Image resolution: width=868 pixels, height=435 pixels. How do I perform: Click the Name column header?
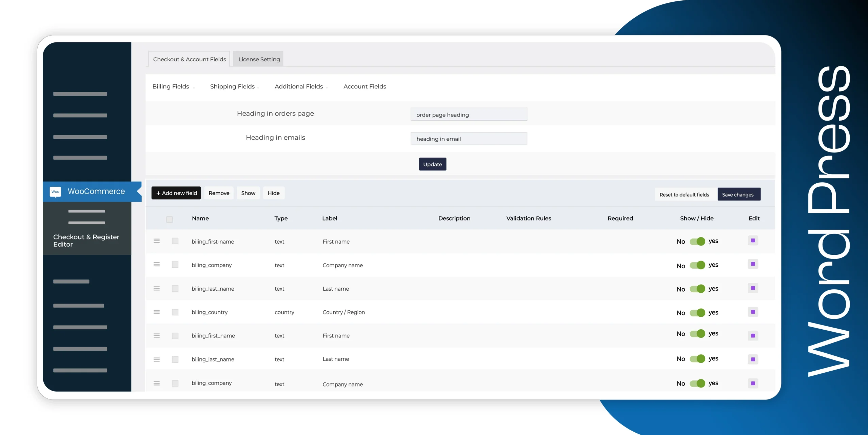coord(200,218)
